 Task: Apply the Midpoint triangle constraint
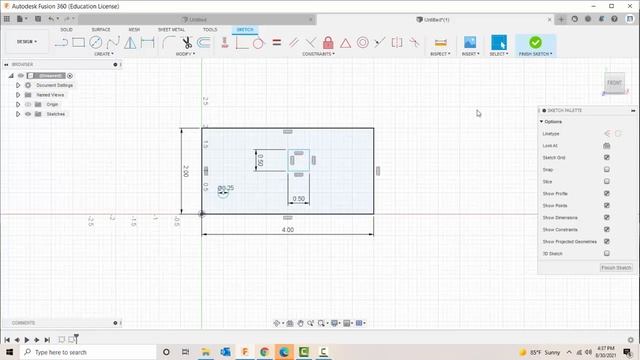click(x=345, y=43)
